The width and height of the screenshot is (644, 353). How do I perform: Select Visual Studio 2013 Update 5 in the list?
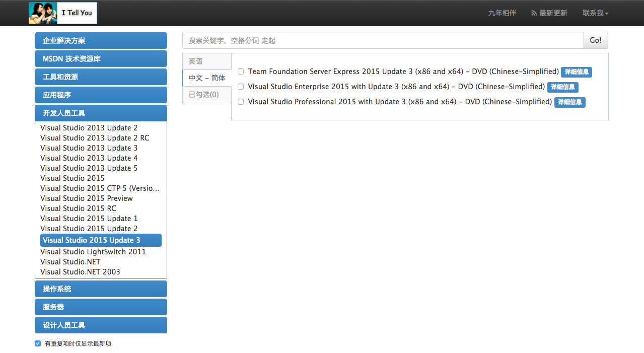pos(89,168)
